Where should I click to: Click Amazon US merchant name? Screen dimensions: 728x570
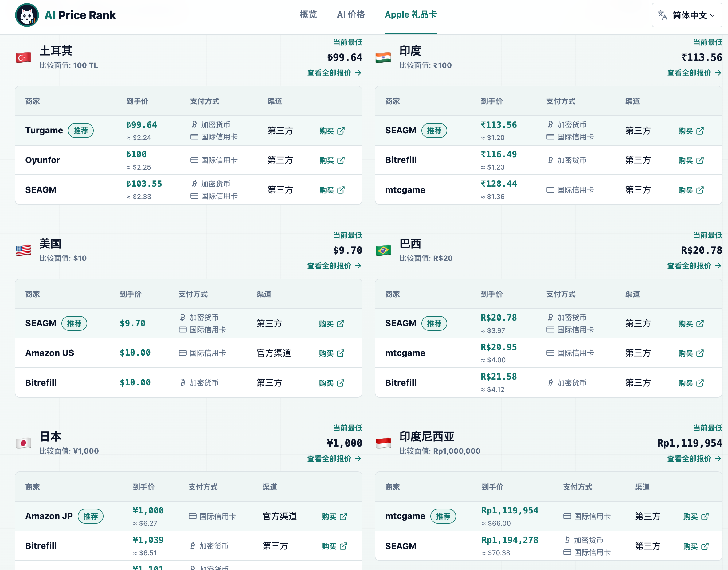(x=50, y=353)
